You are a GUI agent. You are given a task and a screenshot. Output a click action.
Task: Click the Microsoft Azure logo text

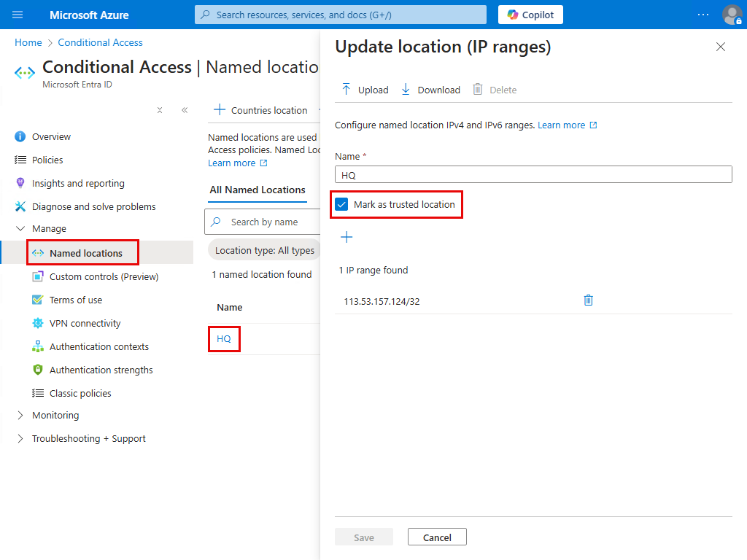(x=89, y=15)
